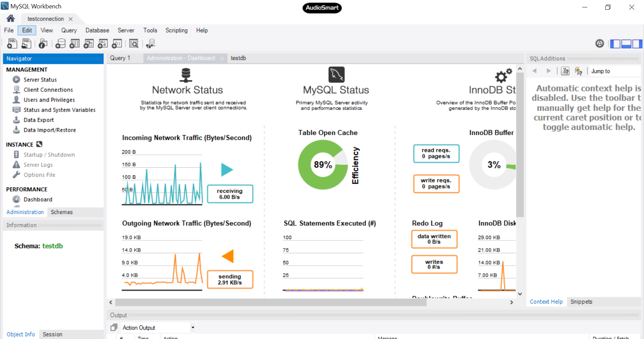Screen dimensions: 644x339
Task: Open Data Export
Action: coord(39,120)
